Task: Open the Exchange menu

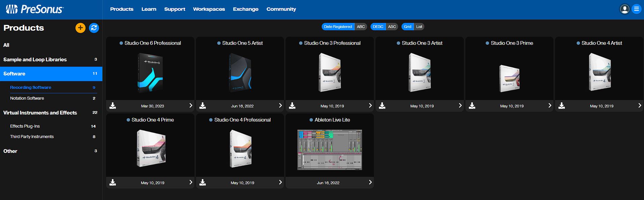Action: pos(246,9)
